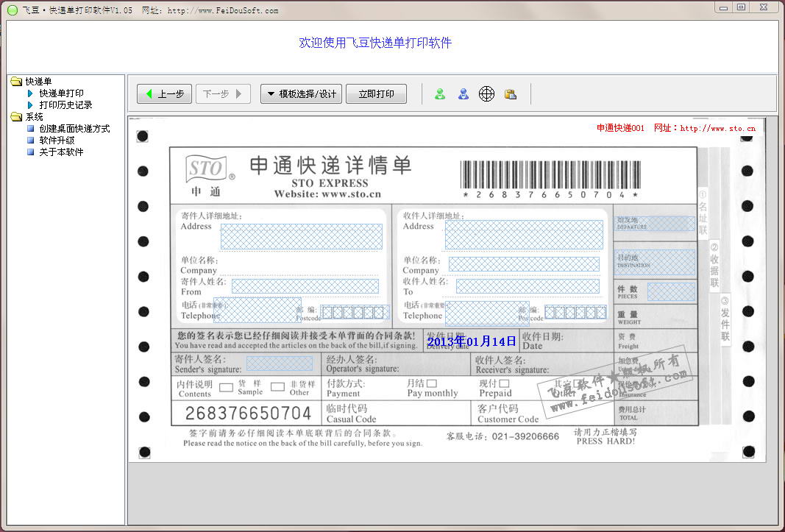Click the date text 2013年01月14日
The width and height of the screenshot is (785, 532).
[472, 341]
